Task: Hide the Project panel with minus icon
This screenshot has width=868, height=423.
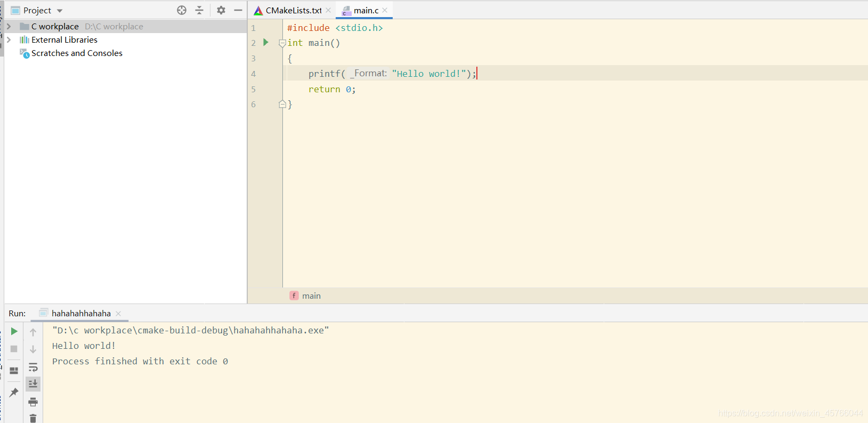Action: click(x=238, y=10)
